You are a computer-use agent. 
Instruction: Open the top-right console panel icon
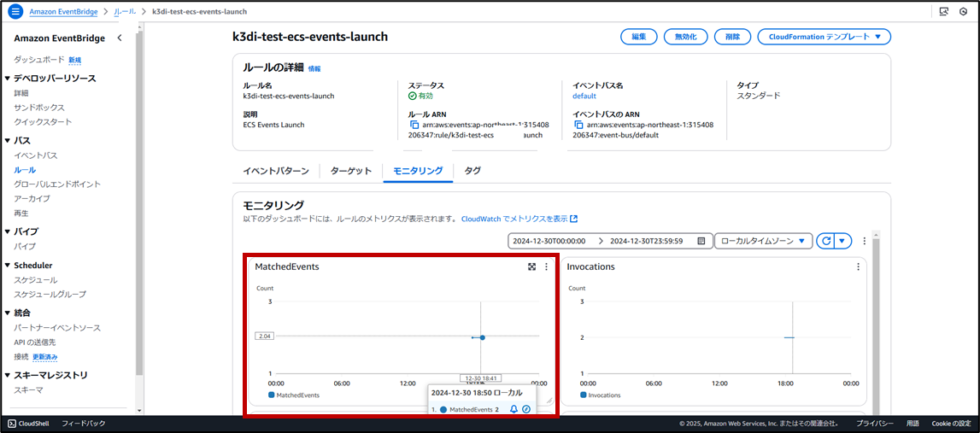pos(944,11)
